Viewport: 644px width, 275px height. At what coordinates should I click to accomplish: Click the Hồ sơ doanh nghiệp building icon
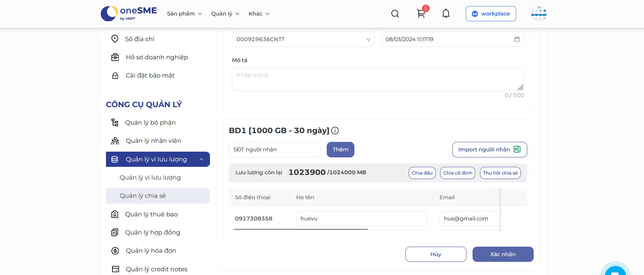[115, 57]
